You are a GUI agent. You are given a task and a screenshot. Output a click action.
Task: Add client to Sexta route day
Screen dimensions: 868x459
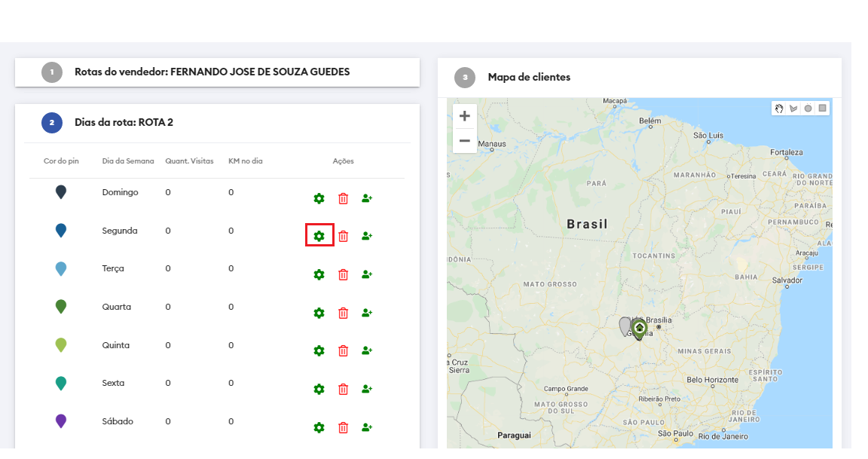coord(367,389)
